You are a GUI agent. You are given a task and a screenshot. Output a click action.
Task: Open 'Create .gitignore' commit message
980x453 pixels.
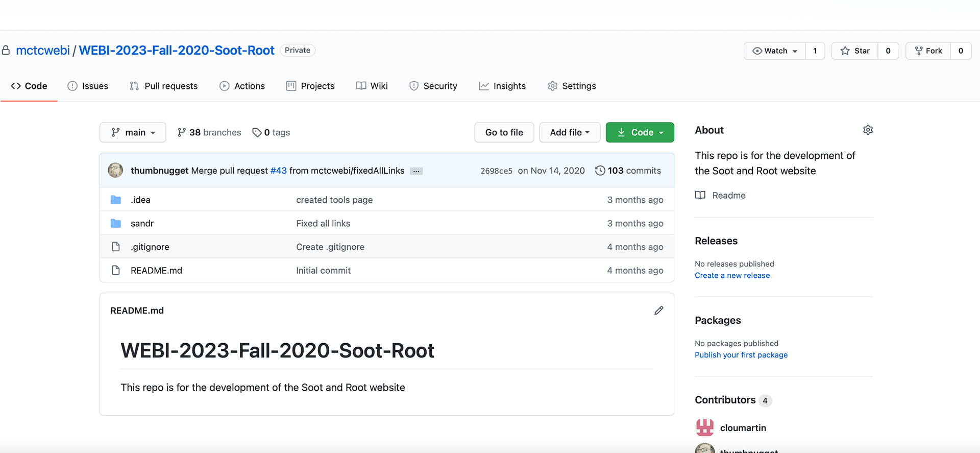[330, 247]
